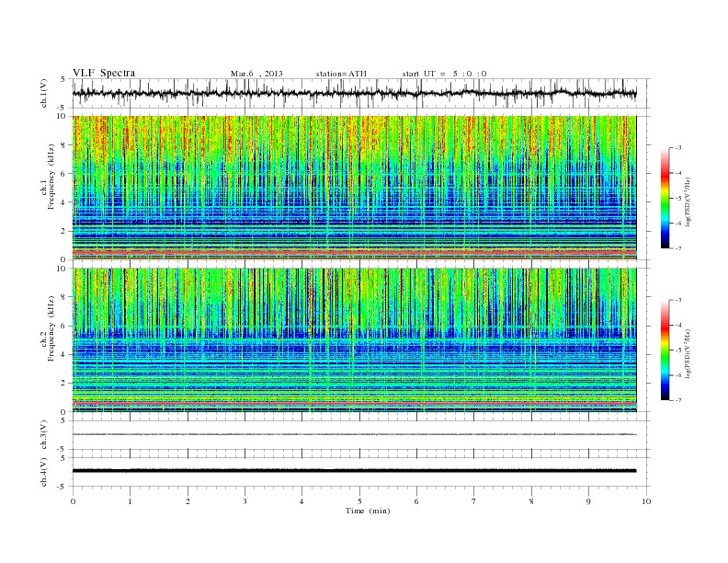Click the thick ch.4 waveform trace

tap(354, 471)
